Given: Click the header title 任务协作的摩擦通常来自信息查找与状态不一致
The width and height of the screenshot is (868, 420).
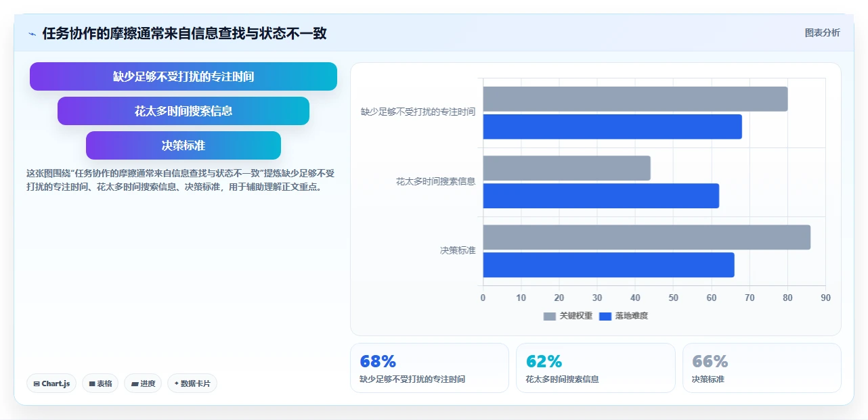Looking at the screenshot, I should point(185,34).
